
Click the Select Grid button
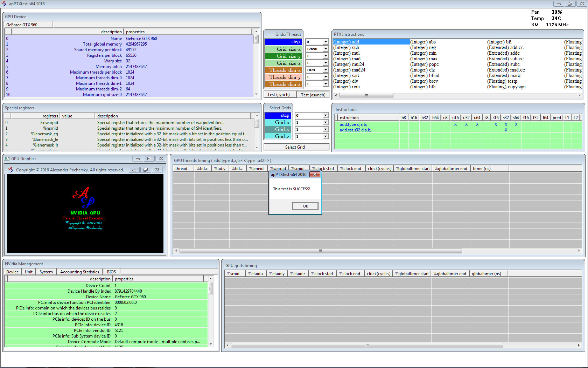(x=295, y=147)
